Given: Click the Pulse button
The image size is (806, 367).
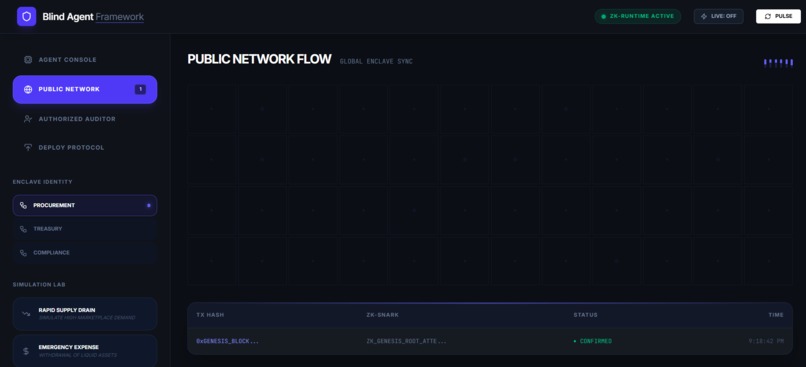Looking at the screenshot, I should [x=778, y=16].
